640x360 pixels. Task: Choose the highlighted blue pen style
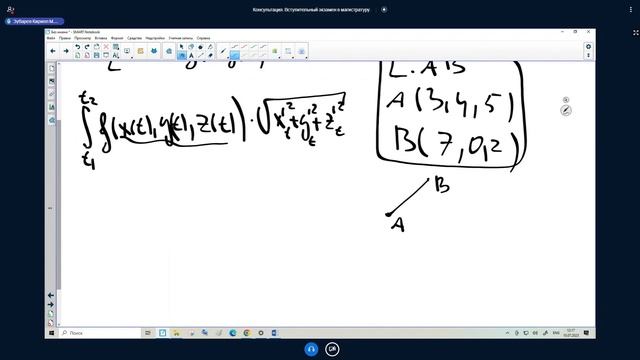[x=235, y=56]
